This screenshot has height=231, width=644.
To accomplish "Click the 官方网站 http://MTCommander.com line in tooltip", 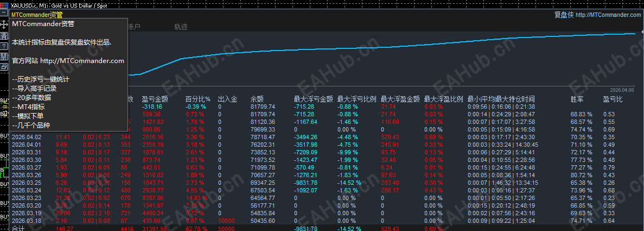I will click(x=68, y=60).
